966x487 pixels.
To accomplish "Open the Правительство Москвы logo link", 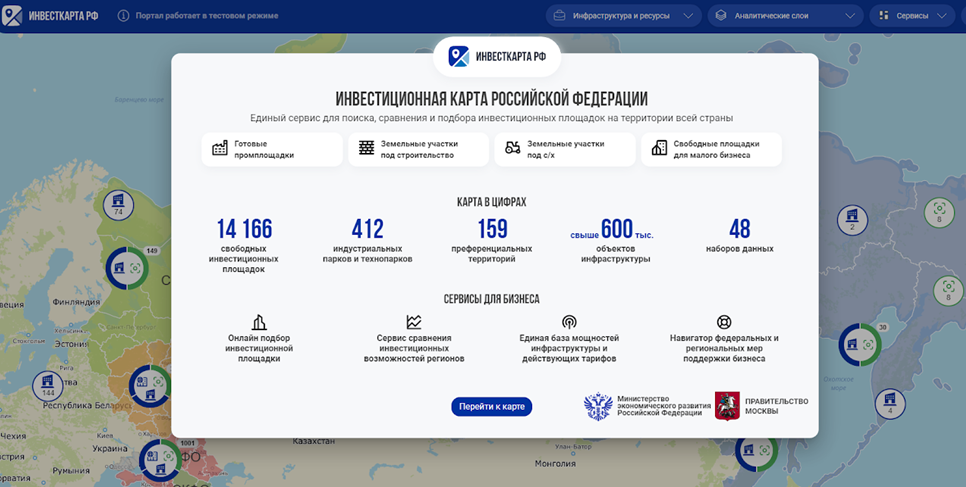I will [x=761, y=406].
